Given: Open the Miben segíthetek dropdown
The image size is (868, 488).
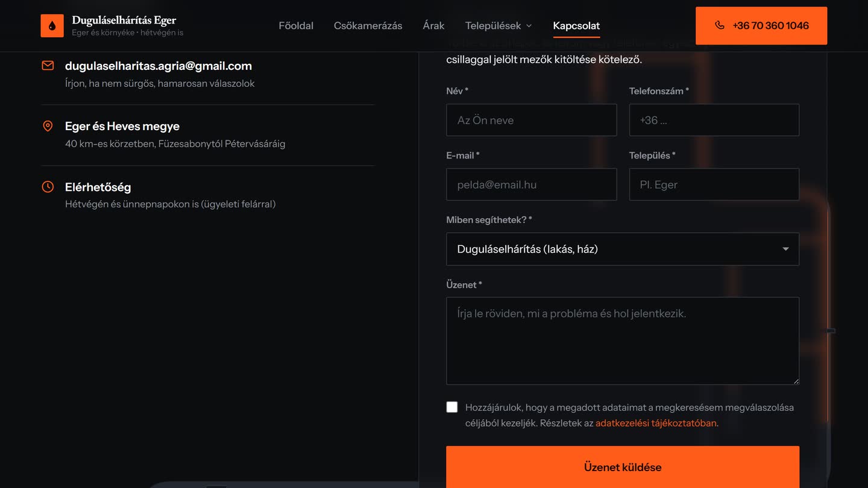Looking at the screenshot, I should coord(623,249).
